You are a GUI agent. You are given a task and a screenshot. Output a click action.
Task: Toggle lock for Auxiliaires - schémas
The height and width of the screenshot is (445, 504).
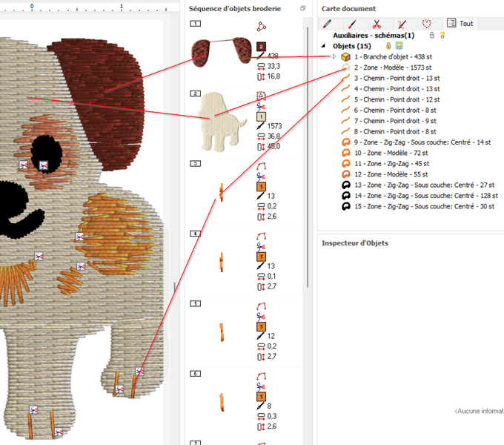[431, 36]
